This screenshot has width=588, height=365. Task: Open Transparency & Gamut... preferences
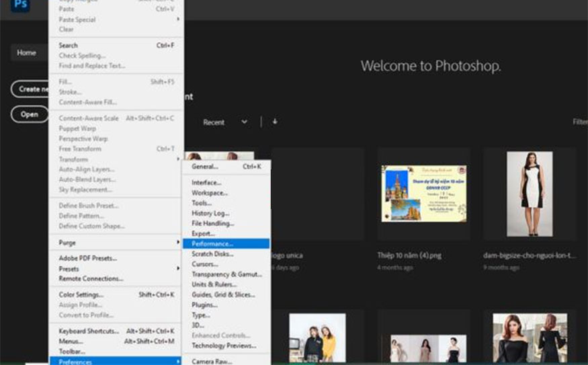(226, 274)
